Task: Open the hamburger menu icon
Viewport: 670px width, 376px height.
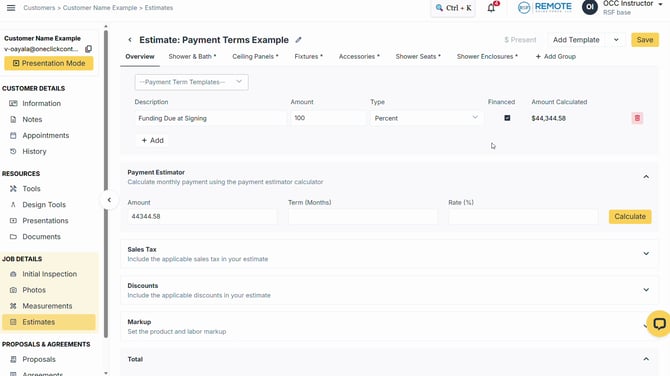Action: point(11,8)
